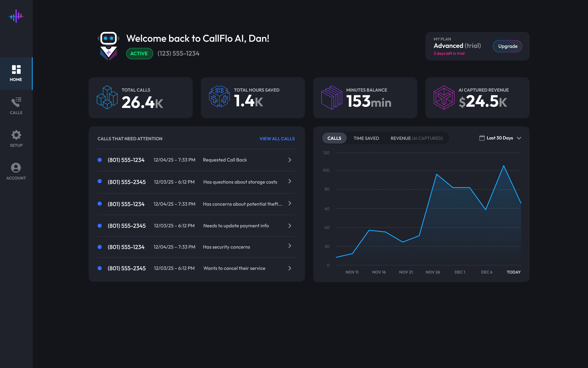The width and height of the screenshot is (588, 368).
Task: Click 'Calls That Need Attention' heading
Action: click(130, 139)
